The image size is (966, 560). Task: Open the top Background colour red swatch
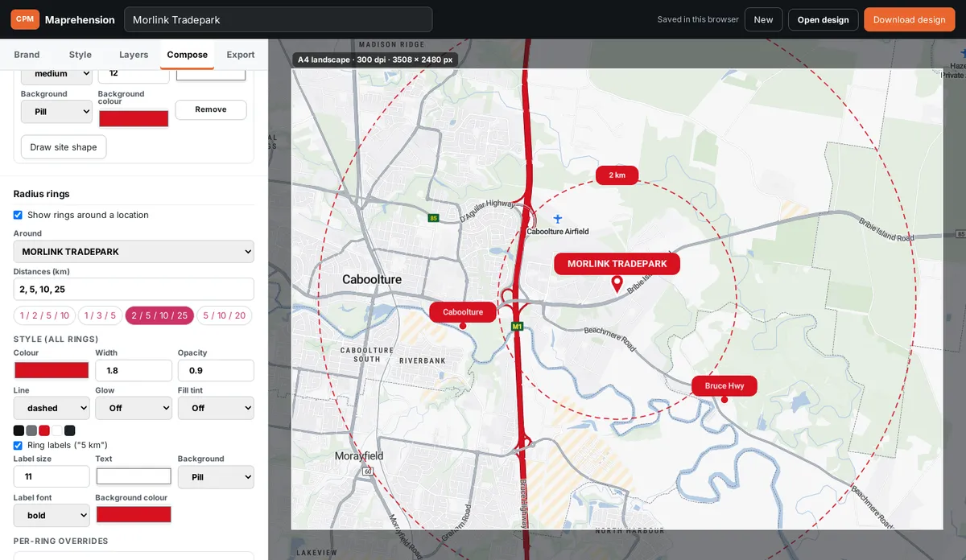tap(134, 118)
